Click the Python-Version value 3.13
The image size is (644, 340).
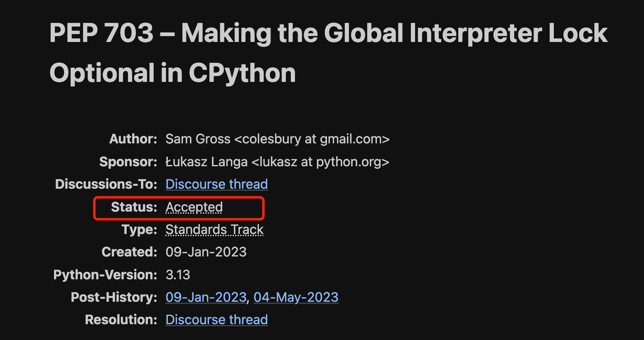click(178, 275)
